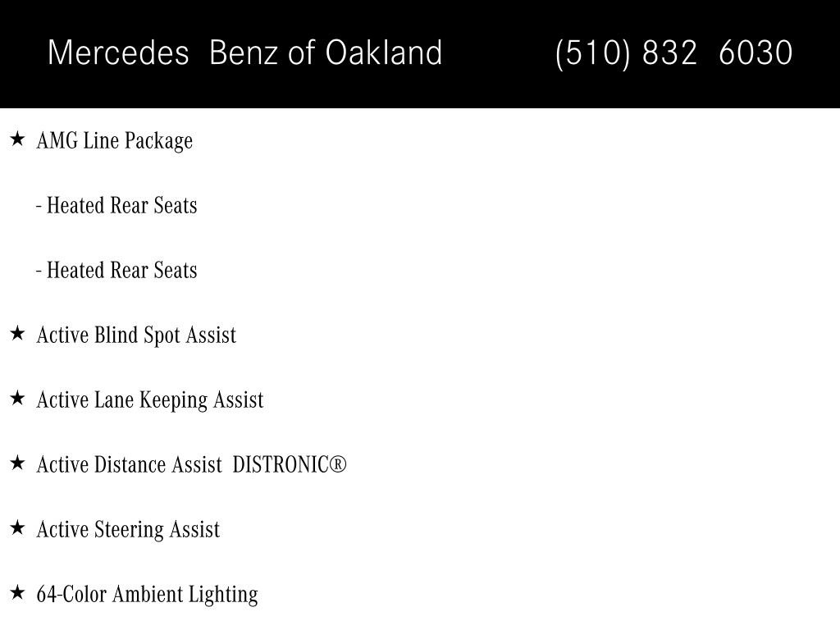This screenshot has height=630, width=840.
Task: Select the DISTRONIC word
Action: (x=281, y=464)
